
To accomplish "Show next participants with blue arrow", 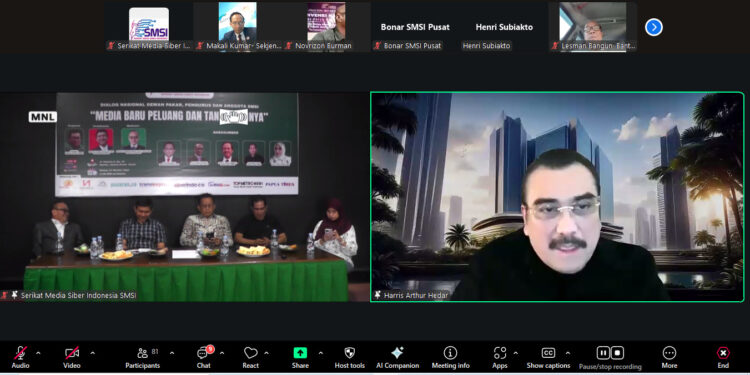I will pos(654,27).
